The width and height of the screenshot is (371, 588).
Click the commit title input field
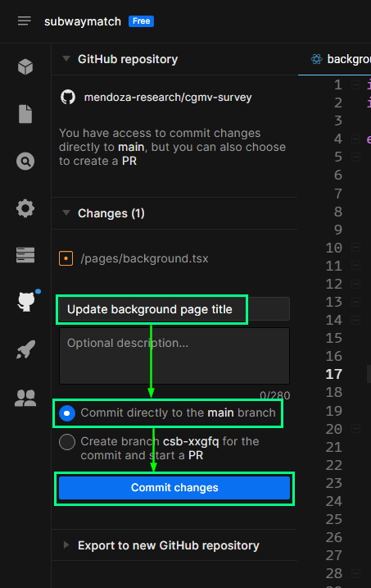coord(174,309)
